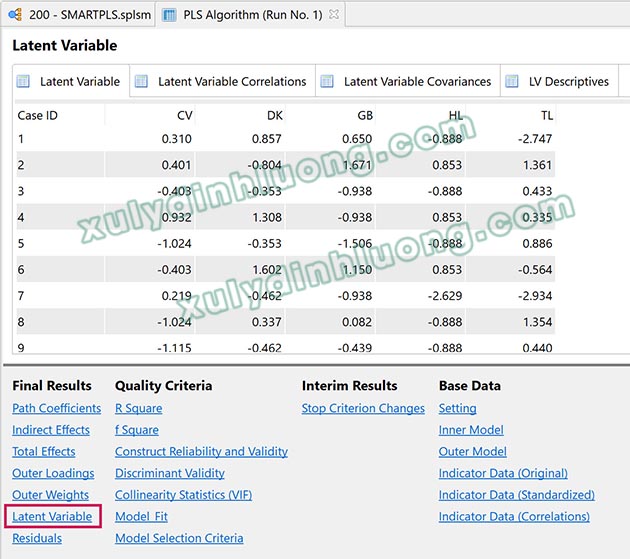
Task: Close the PLS Algorithm (Run No. 1) tab
Action: [333, 14]
